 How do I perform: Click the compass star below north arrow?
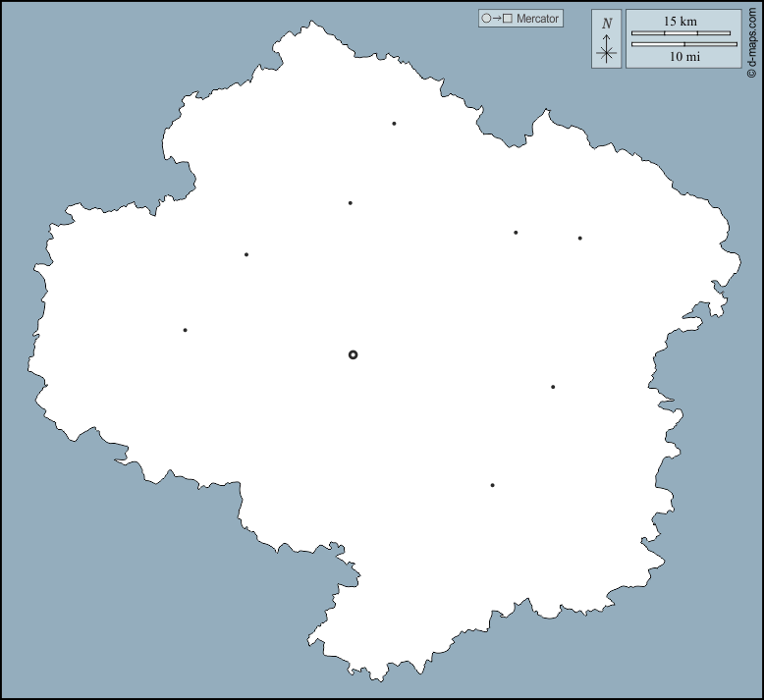pyautogui.click(x=607, y=53)
